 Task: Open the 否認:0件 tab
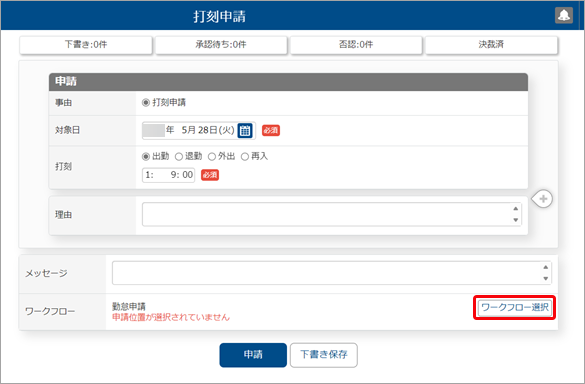(356, 45)
